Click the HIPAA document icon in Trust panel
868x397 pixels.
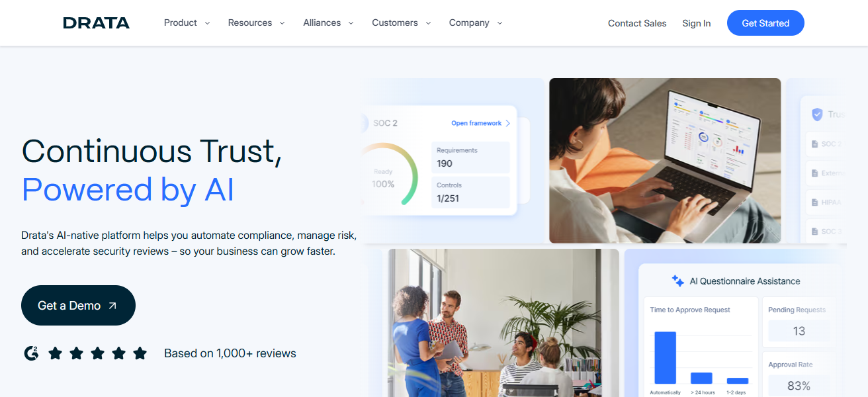(x=815, y=202)
